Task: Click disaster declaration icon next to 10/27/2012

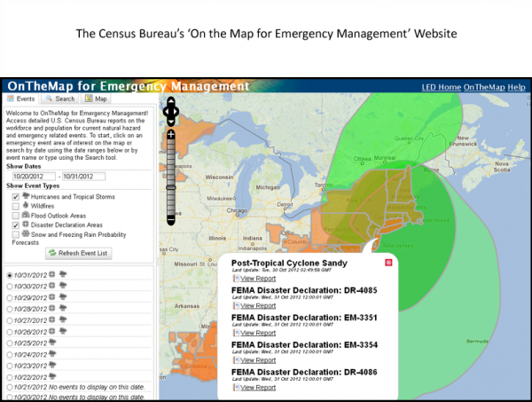Action: pos(51,319)
